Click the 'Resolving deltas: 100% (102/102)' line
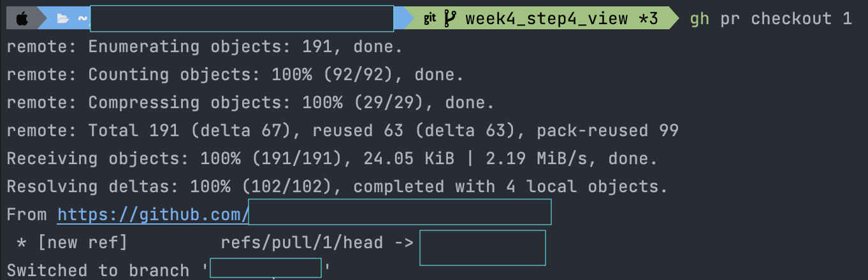Screen dimensions: 868x280 pyautogui.click(x=337, y=186)
